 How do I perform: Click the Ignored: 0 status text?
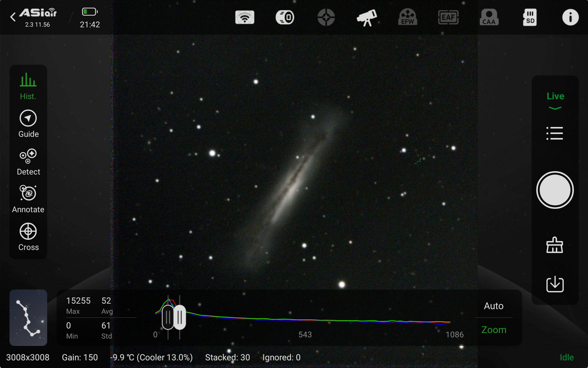pyautogui.click(x=281, y=357)
